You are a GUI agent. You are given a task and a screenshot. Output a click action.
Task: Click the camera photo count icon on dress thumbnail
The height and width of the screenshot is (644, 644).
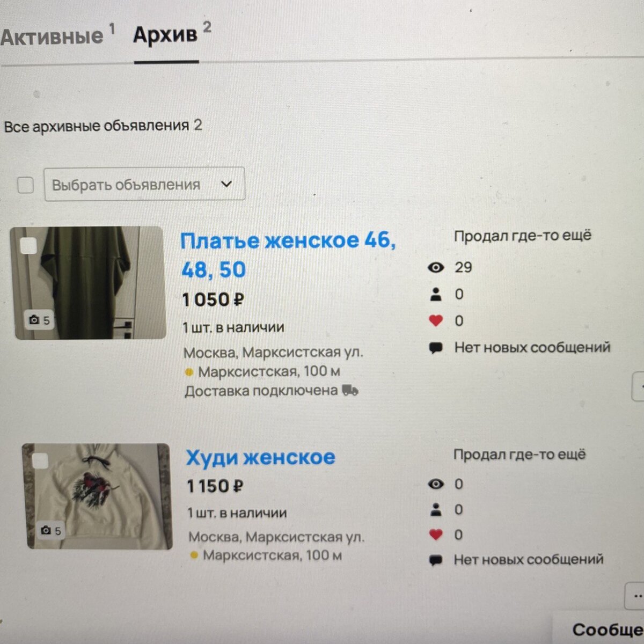(x=34, y=320)
